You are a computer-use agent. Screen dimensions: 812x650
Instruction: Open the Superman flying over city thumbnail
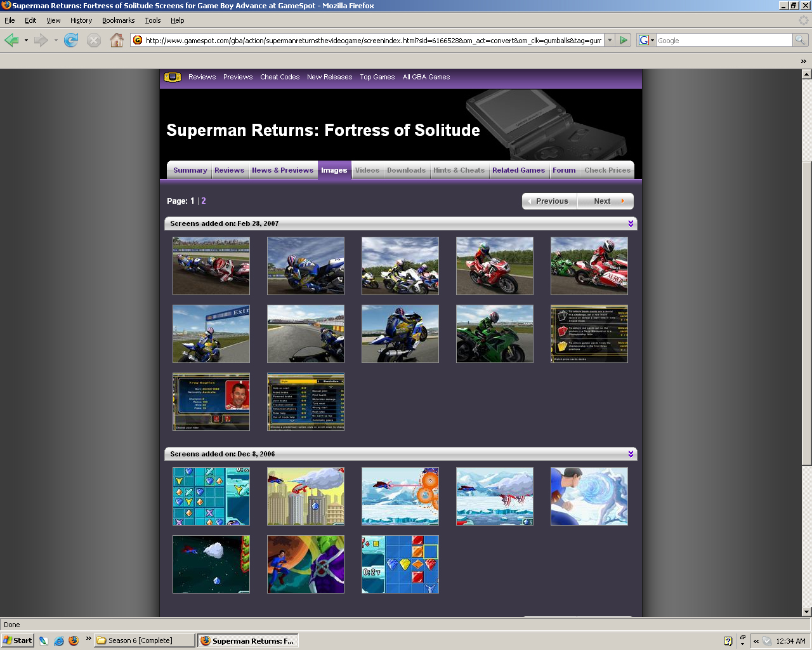[x=306, y=496]
